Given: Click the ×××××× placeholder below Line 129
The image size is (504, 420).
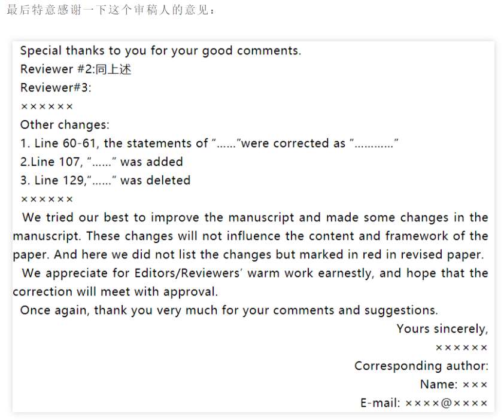Looking at the screenshot, I should pyautogui.click(x=47, y=199).
